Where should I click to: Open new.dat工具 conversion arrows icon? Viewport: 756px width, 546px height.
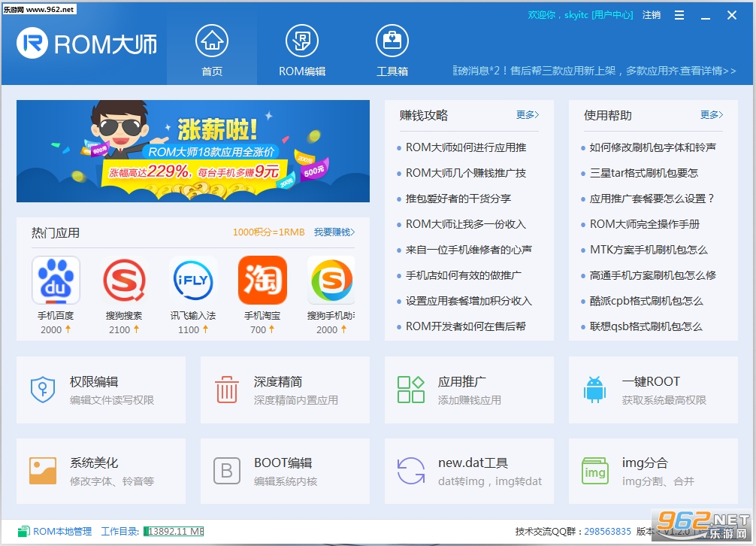pos(411,471)
